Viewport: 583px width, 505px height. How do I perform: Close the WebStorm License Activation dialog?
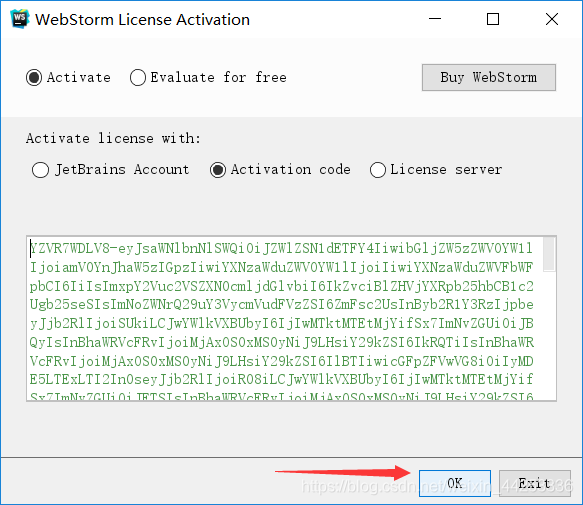point(552,19)
